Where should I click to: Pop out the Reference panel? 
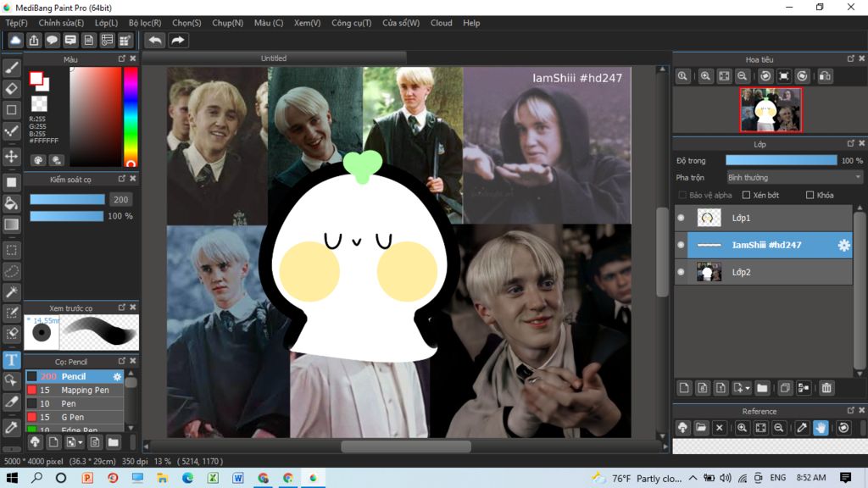851,411
